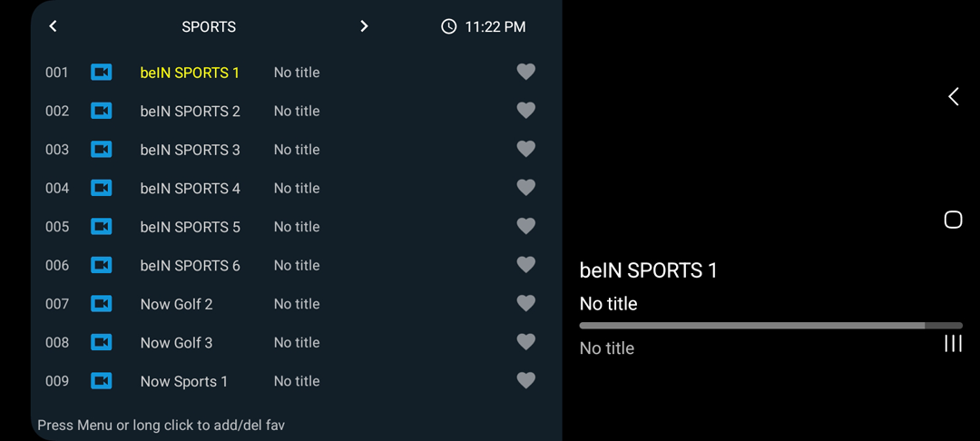This screenshot has height=441, width=980.
Task: Open the Android recent apps button
Action: pos(953,343)
